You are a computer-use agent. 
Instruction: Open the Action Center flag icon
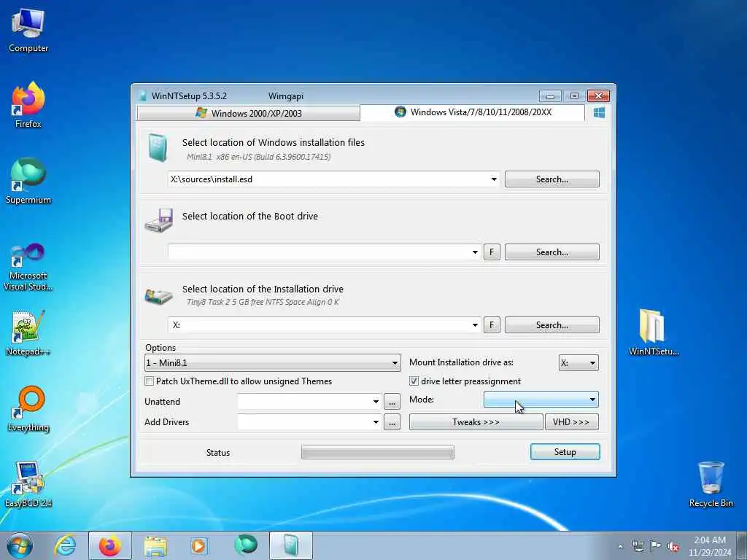[656, 547]
